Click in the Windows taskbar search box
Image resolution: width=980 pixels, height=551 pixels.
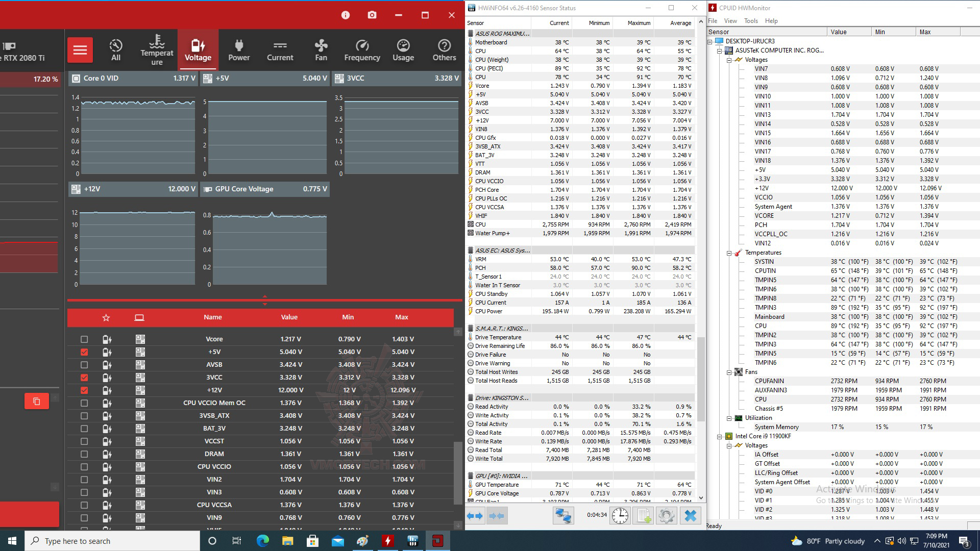coord(112,541)
